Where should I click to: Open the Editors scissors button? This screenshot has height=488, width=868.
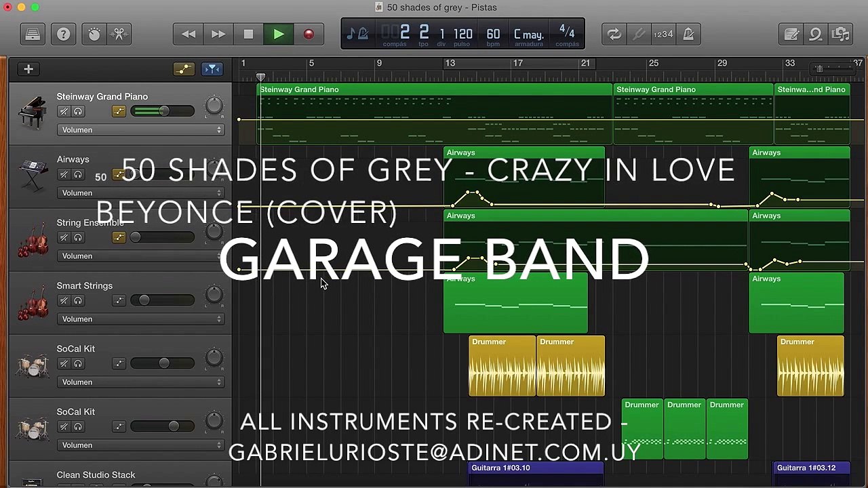(x=119, y=34)
